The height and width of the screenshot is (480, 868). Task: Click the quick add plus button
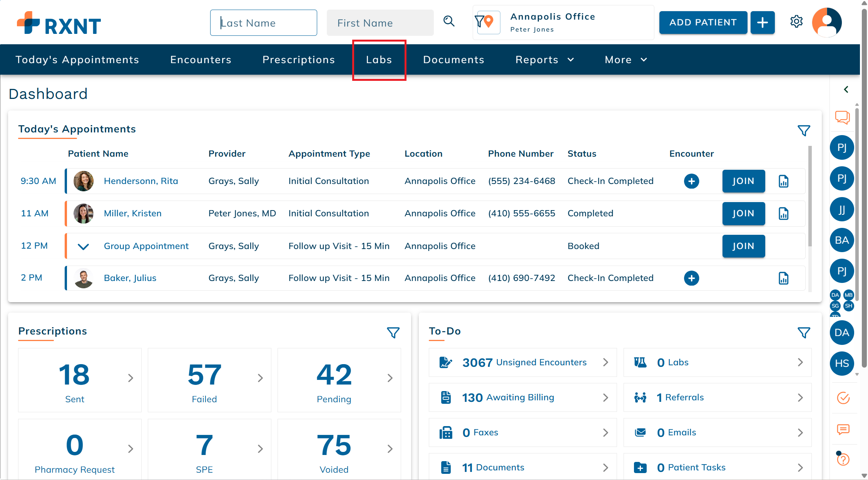point(762,23)
